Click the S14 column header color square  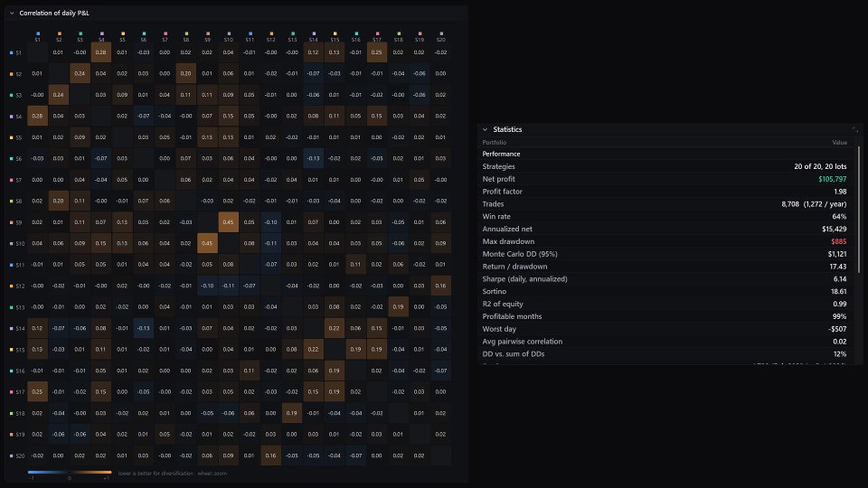coord(314,33)
